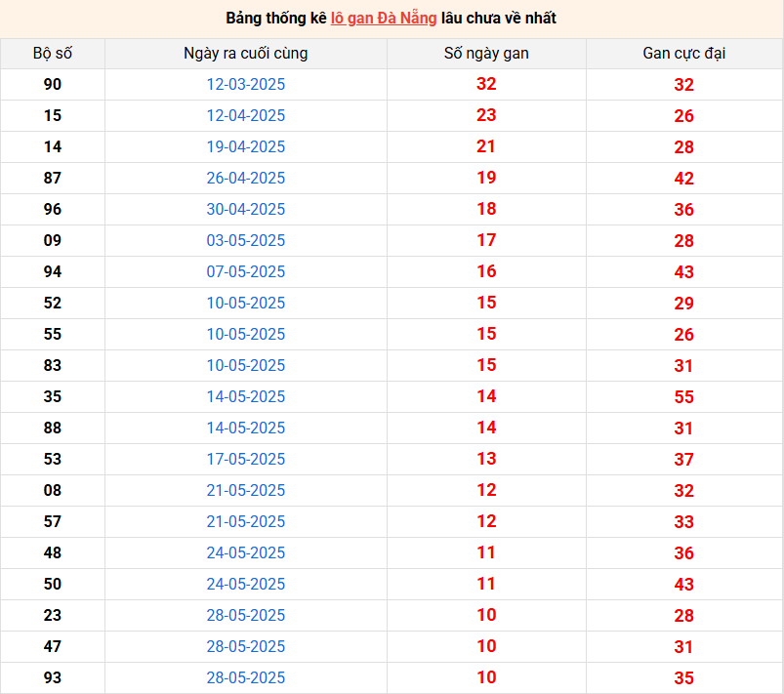Select number 35 in the Bộ số column
The width and height of the screenshot is (784, 694).
click(53, 397)
